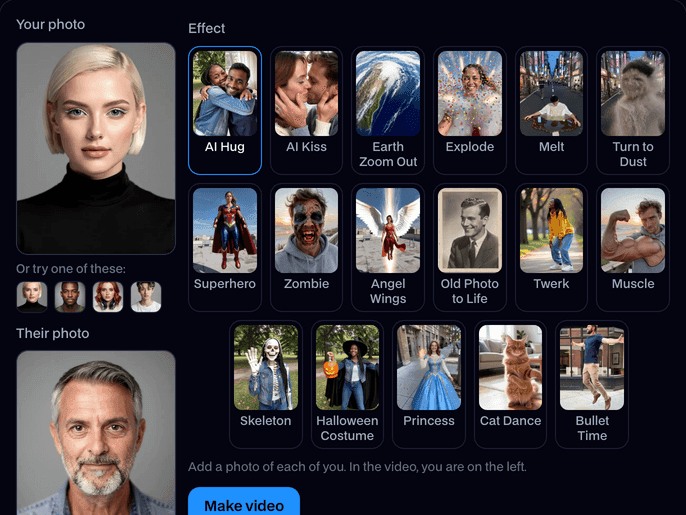Click the large Your photo image
The width and height of the screenshot is (686, 515).
point(96,148)
